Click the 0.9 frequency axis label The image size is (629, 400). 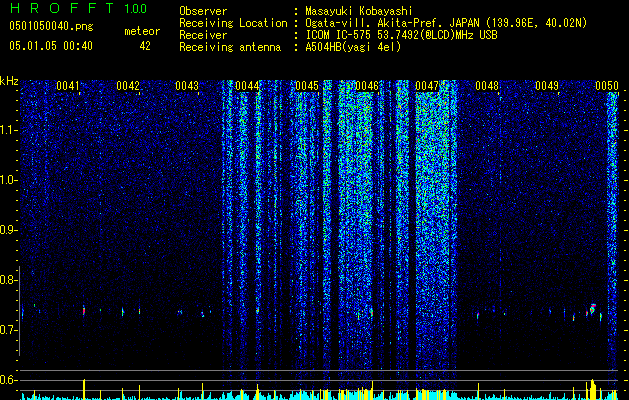[7, 230]
